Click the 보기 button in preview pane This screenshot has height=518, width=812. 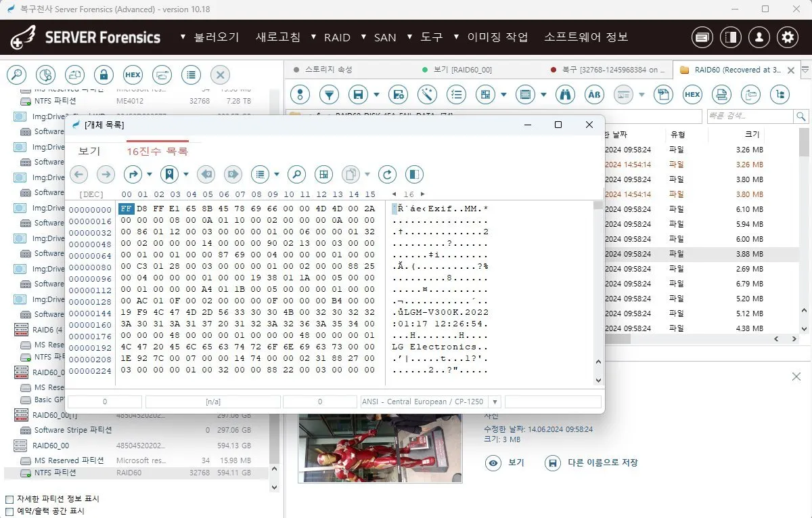(505, 463)
